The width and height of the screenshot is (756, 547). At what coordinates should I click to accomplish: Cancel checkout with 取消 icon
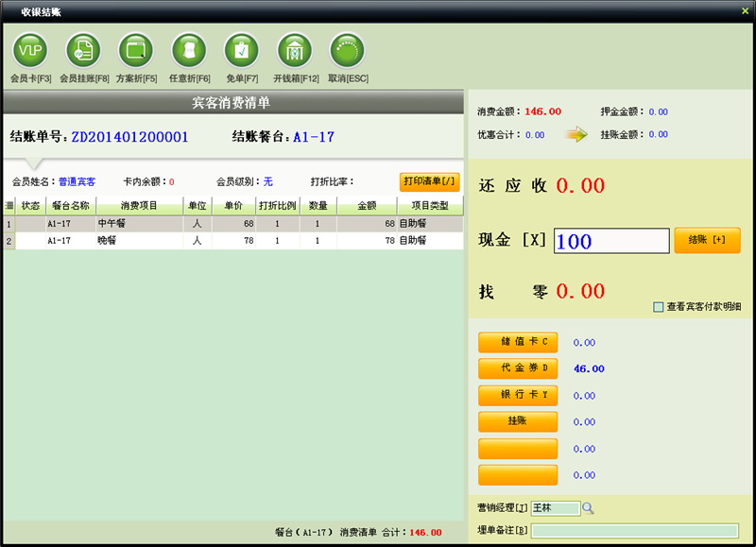(347, 50)
